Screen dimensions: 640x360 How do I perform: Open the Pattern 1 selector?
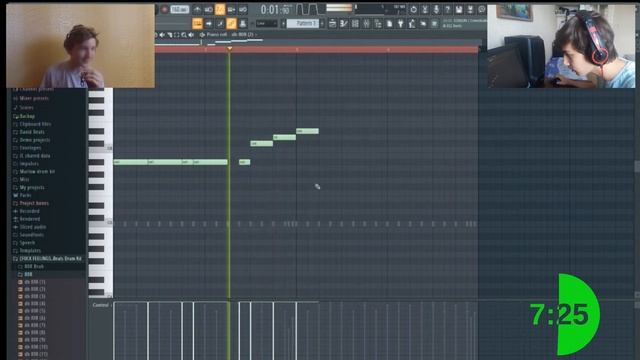(303, 24)
